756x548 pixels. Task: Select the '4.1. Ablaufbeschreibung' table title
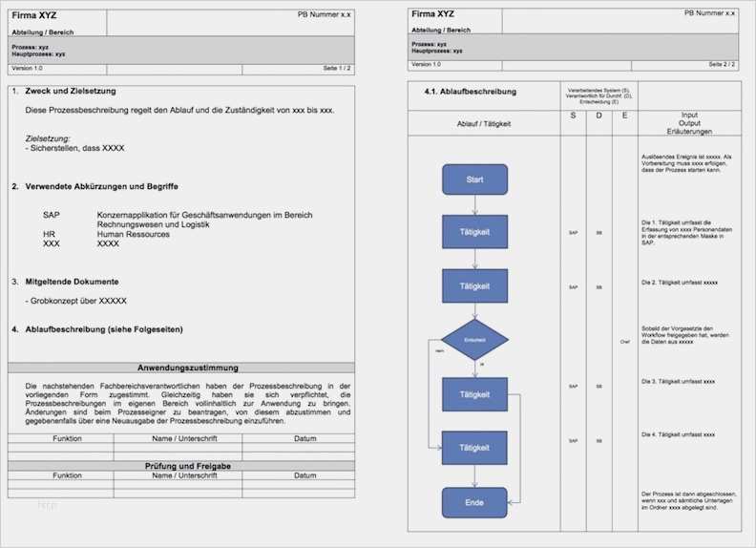[x=470, y=93]
